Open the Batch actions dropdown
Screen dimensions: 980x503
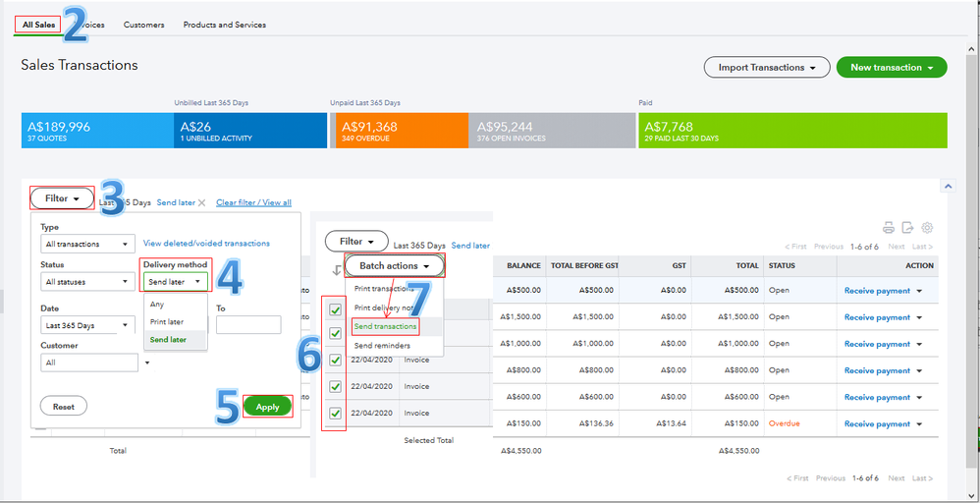395,266
